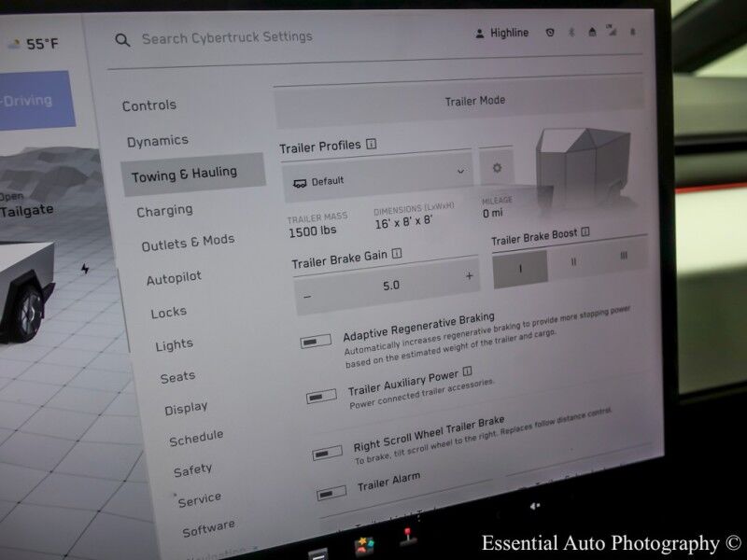The height and width of the screenshot is (560, 747).
Task: Open the Highline driver profile
Action: pyautogui.click(x=501, y=34)
